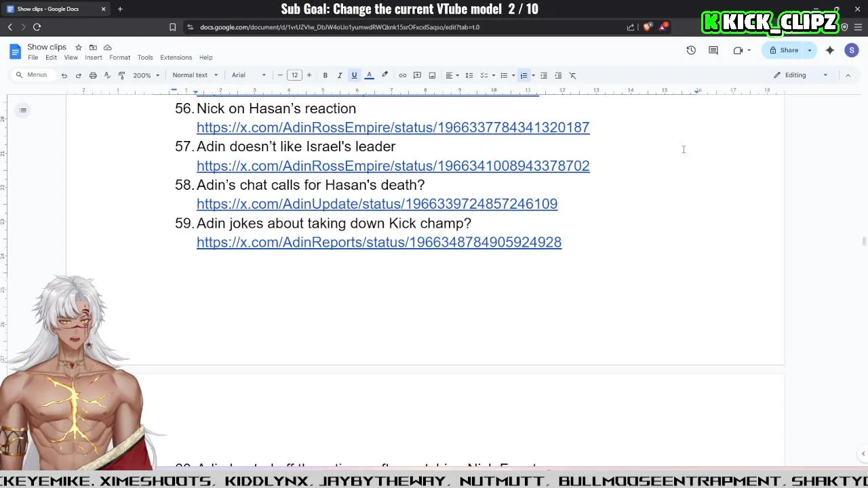The width and height of the screenshot is (868, 488).
Task: Undo the last edit
Action: point(64,75)
